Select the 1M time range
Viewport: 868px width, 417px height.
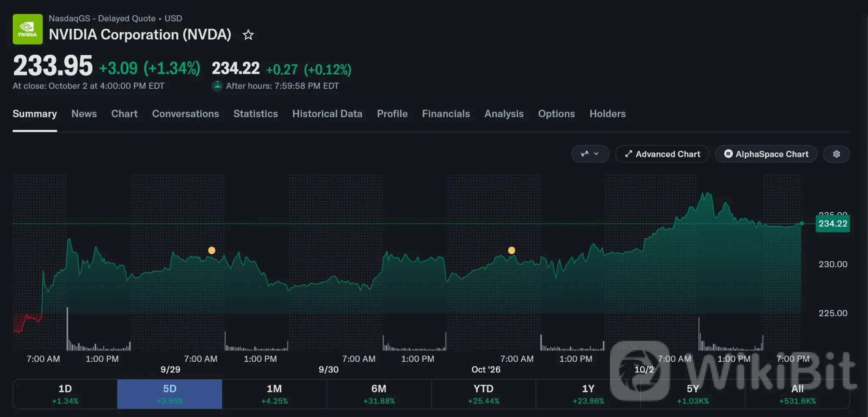coord(274,394)
